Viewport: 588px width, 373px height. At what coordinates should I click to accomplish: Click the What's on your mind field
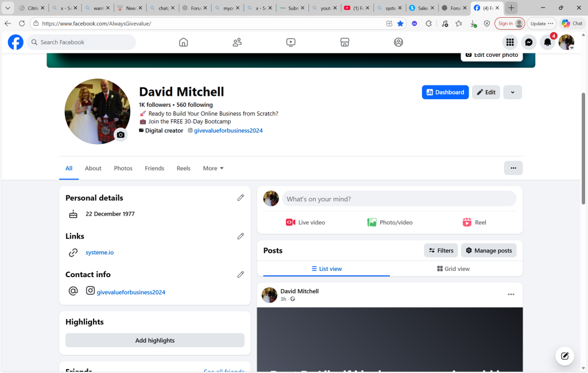tap(399, 199)
